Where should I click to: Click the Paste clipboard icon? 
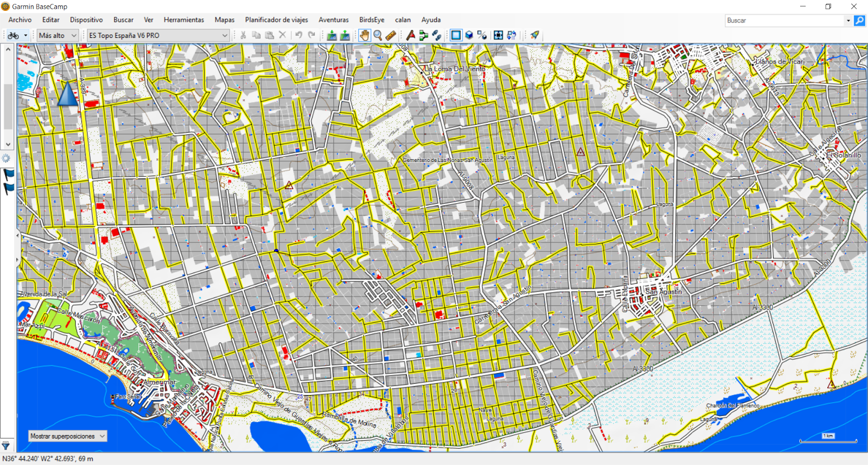pos(270,35)
